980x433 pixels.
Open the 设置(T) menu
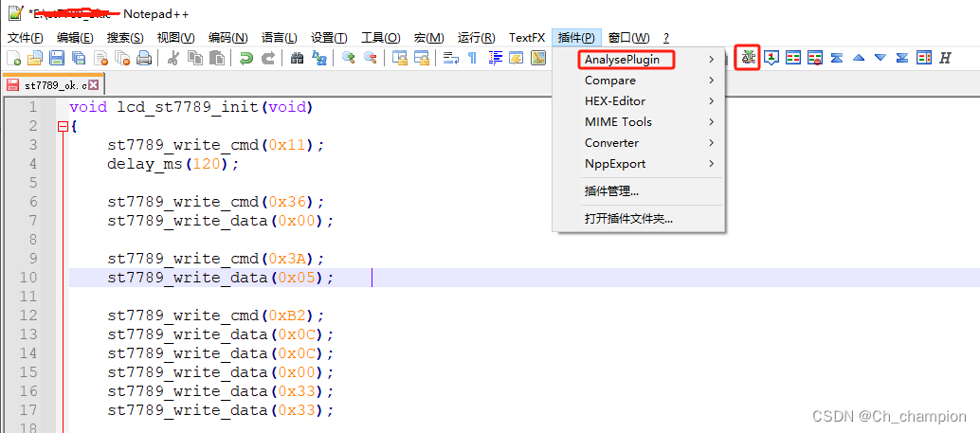click(x=330, y=38)
